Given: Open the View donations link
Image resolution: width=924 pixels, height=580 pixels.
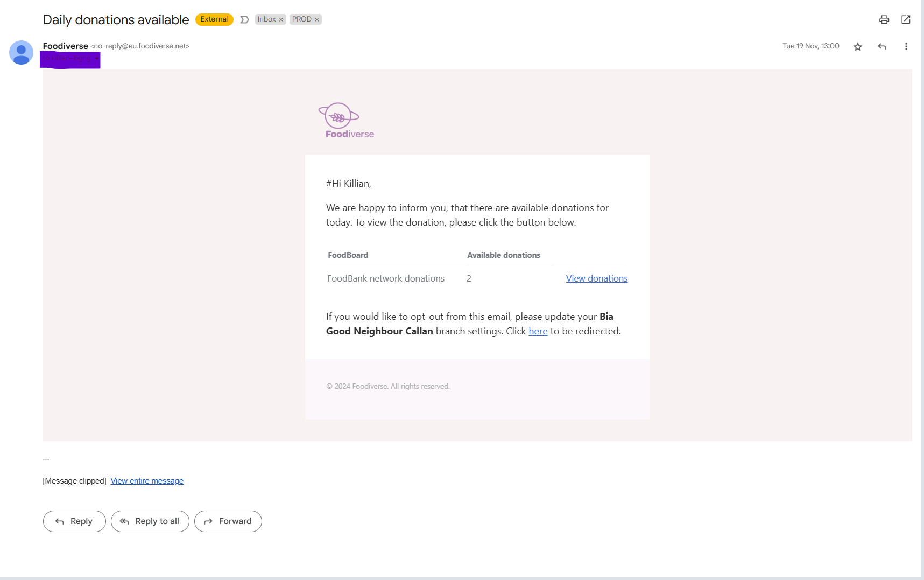Looking at the screenshot, I should (x=597, y=278).
